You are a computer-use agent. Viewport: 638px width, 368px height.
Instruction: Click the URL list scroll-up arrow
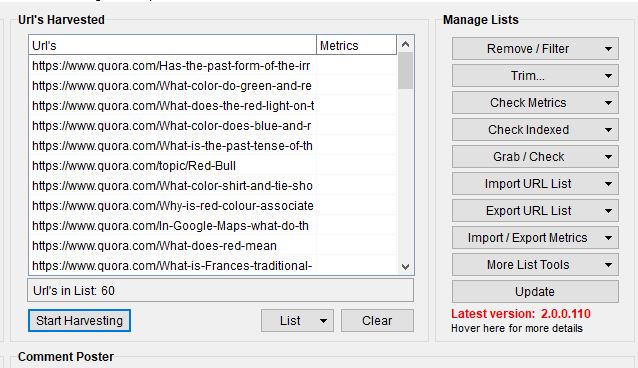coord(405,44)
